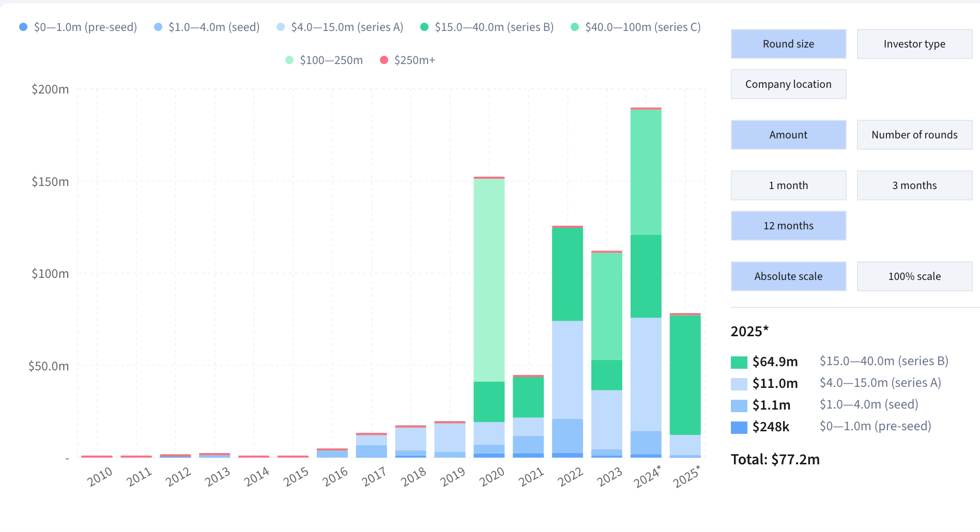Set interval to 1 month
The width and height of the screenshot is (980, 532).
coord(788,185)
